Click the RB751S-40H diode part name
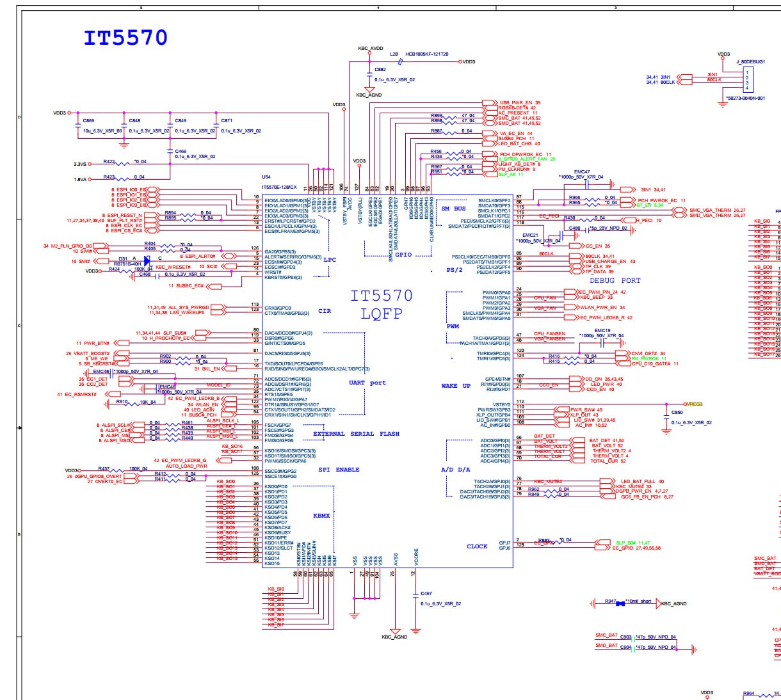781x700 pixels. coord(127,264)
